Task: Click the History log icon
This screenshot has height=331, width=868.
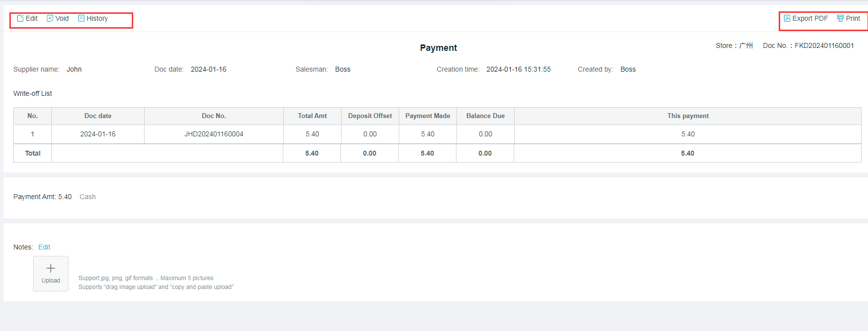Action: pyautogui.click(x=81, y=18)
